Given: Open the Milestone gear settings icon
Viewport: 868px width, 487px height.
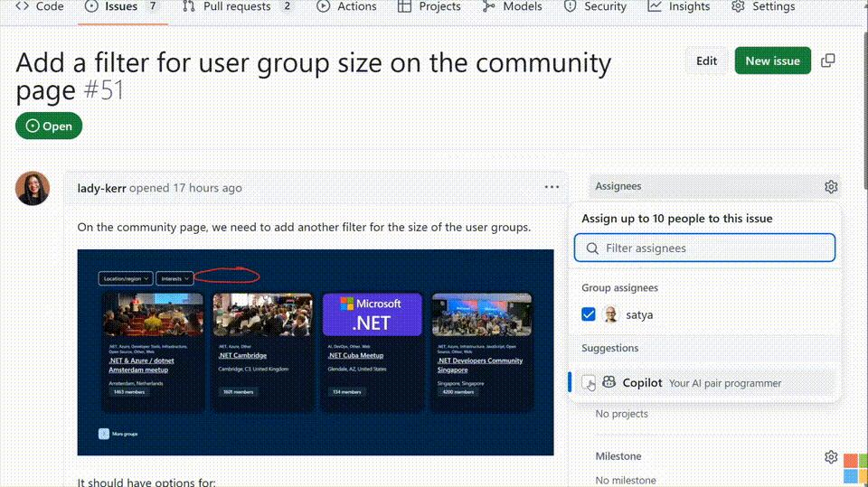Looking at the screenshot, I should [x=830, y=457].
